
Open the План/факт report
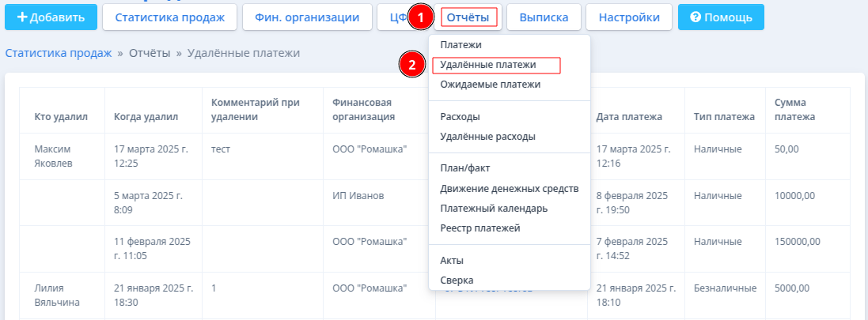click(x=465, y=168)
